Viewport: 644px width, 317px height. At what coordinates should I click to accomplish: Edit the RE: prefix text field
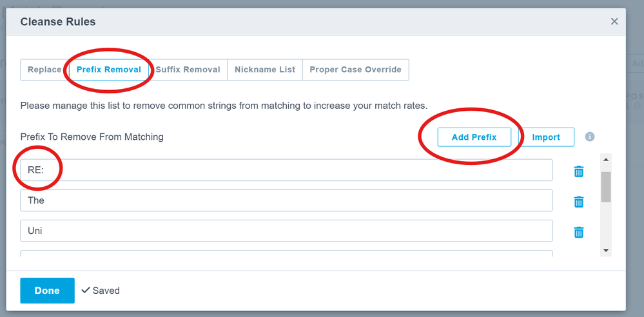pyautogui.click(x=286, y=170)
